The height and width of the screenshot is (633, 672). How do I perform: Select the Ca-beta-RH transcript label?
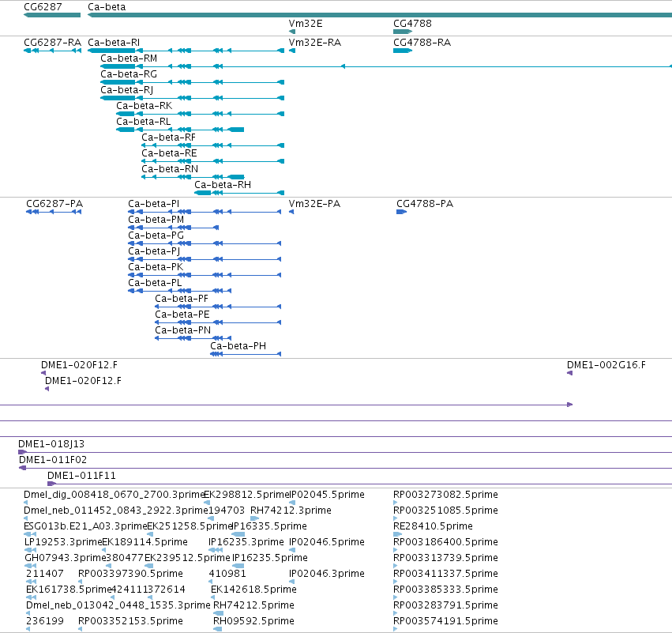click(x=223, y=185)
